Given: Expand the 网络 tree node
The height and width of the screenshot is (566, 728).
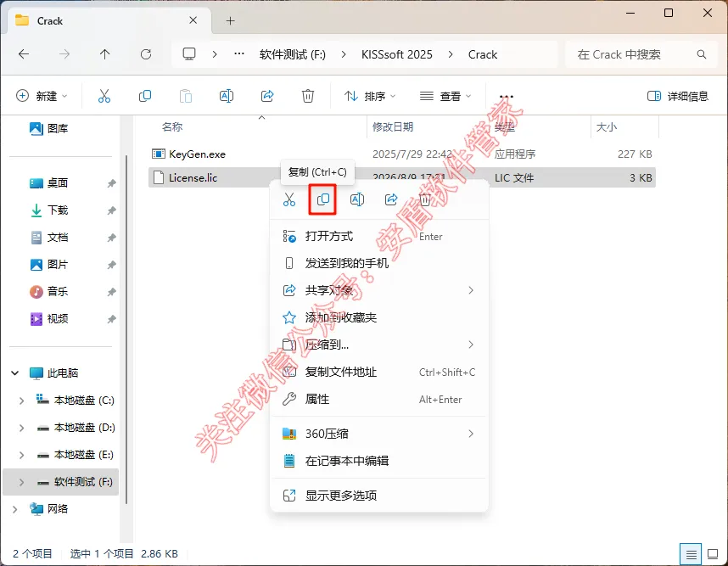Looking at the screenshot, I should (15, 509).
